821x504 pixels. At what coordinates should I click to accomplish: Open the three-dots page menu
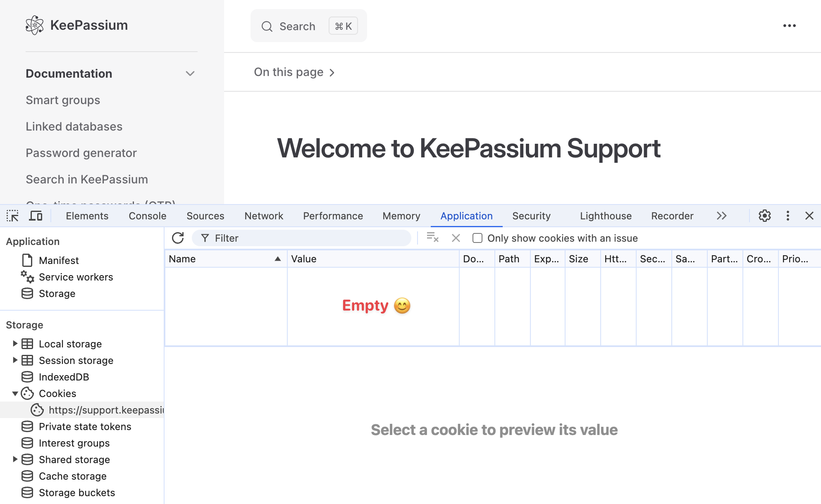point(789,26)
